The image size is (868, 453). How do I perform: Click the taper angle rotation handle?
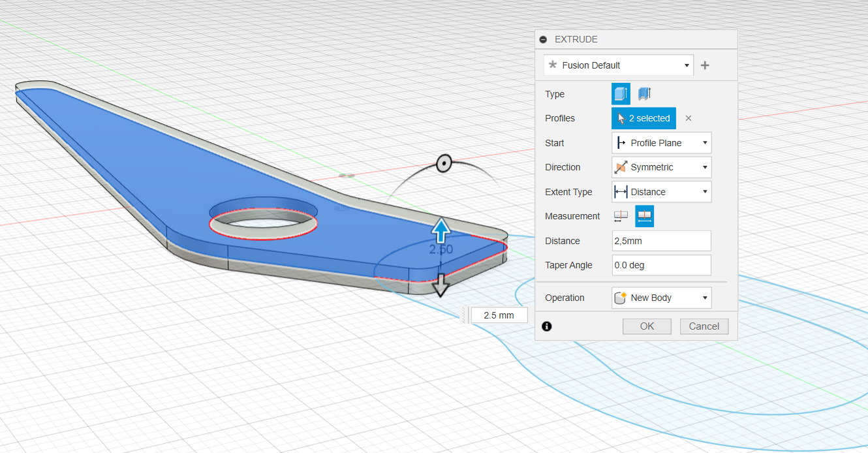(444, 163)
